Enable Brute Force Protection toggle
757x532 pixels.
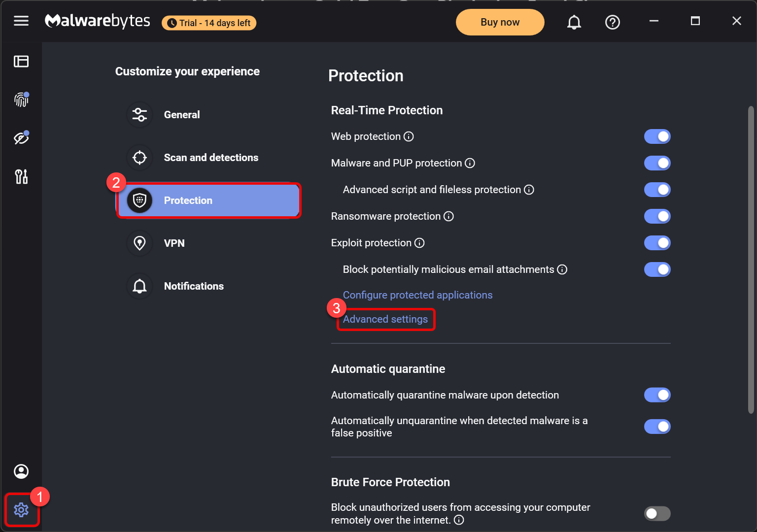point(657,514)
